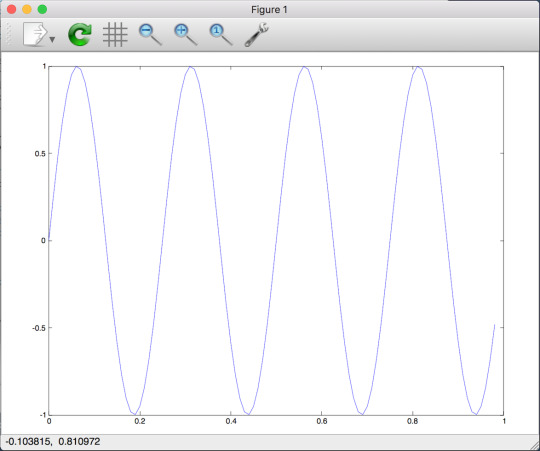
Task: Minimize the Figure 1 window
Action: (x=27, y=9)
